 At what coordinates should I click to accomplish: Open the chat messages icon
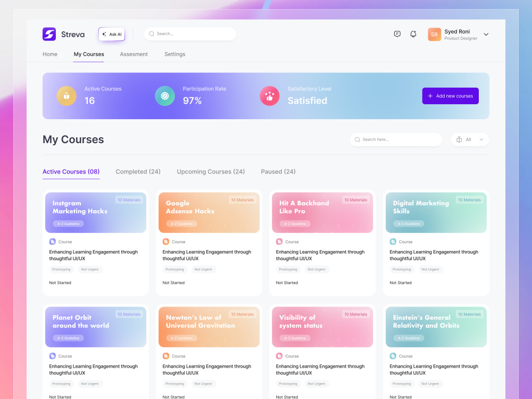tap(397, 34)
